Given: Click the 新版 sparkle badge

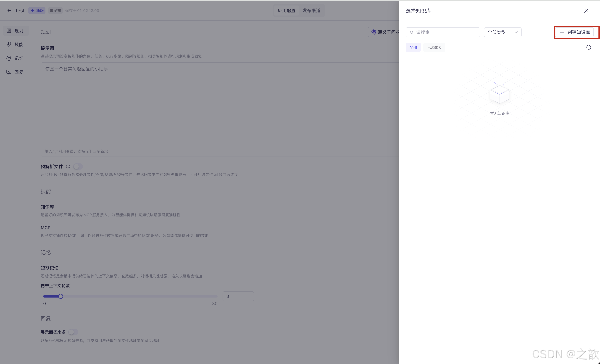Looking at the screenshot, I should tap(37, 11).
